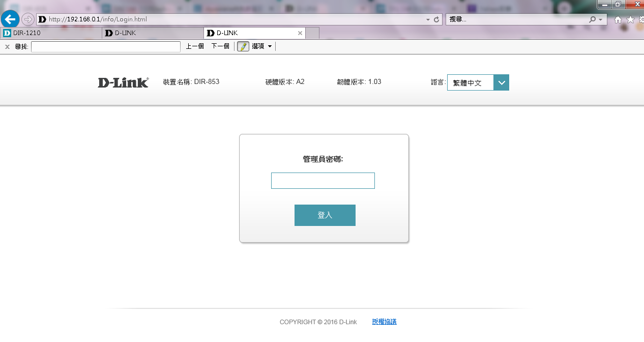Focus the 管理員密碼 admin password field
The image size is (644, 342).
[x=323, y=181]
